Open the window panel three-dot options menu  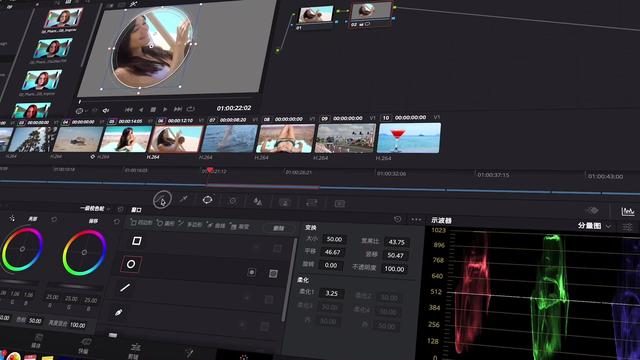tap(416, 219)
